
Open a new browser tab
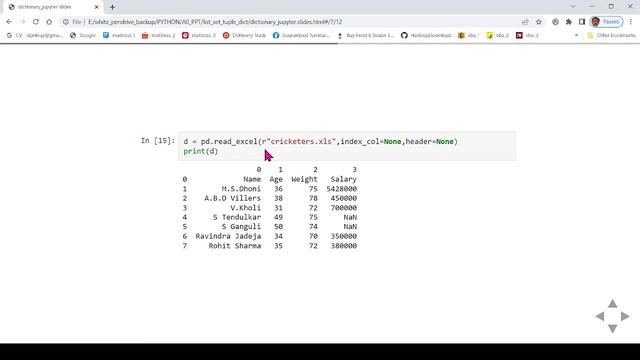(112, 7)
